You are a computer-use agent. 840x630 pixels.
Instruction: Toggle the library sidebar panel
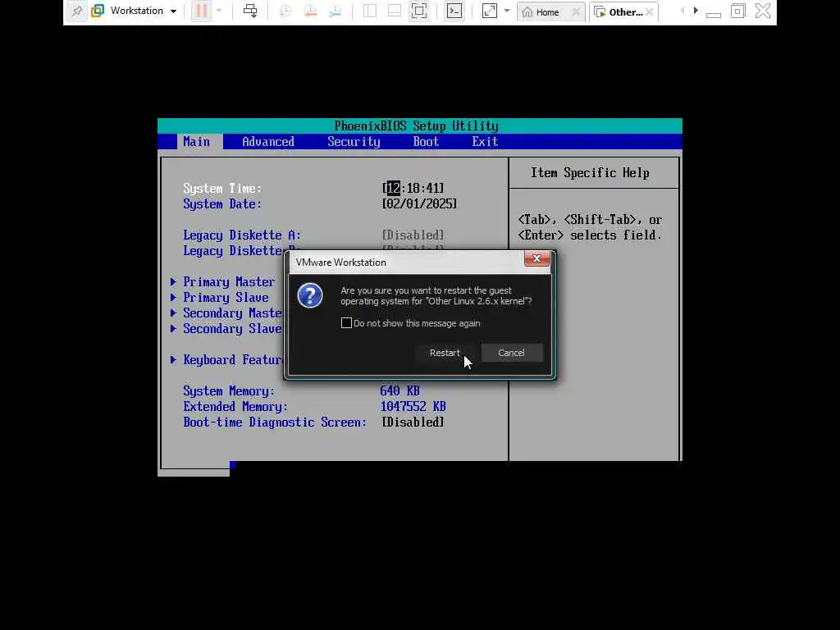point(370,11)
